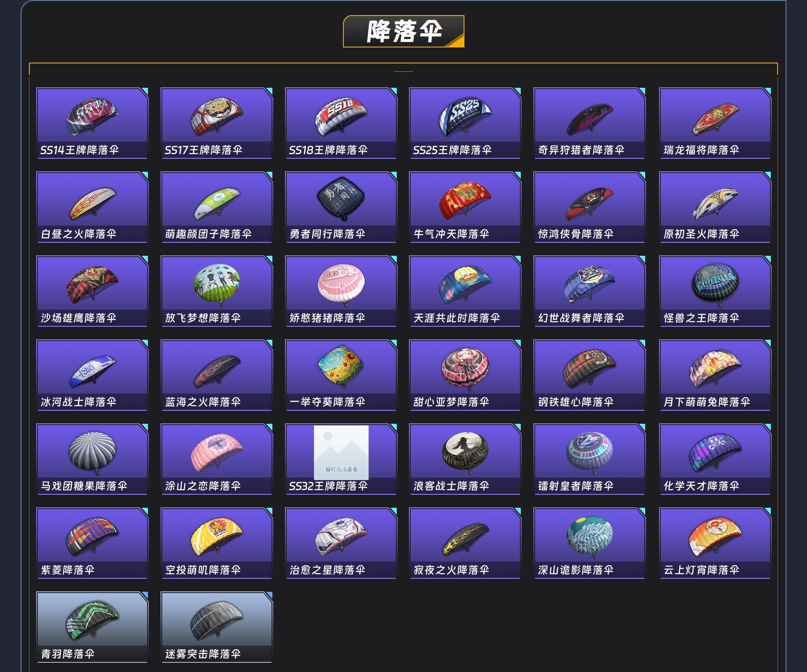Click the SS25王牌降落伞 parachute icon

465,117
